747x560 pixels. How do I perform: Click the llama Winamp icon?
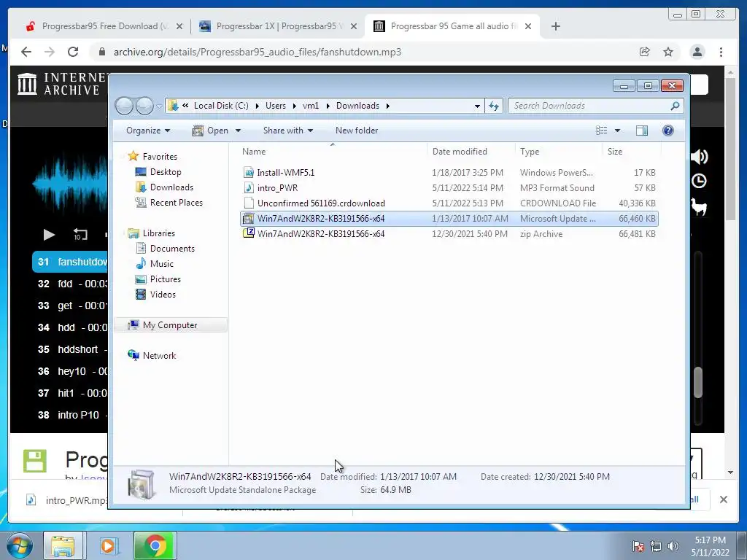699,206
